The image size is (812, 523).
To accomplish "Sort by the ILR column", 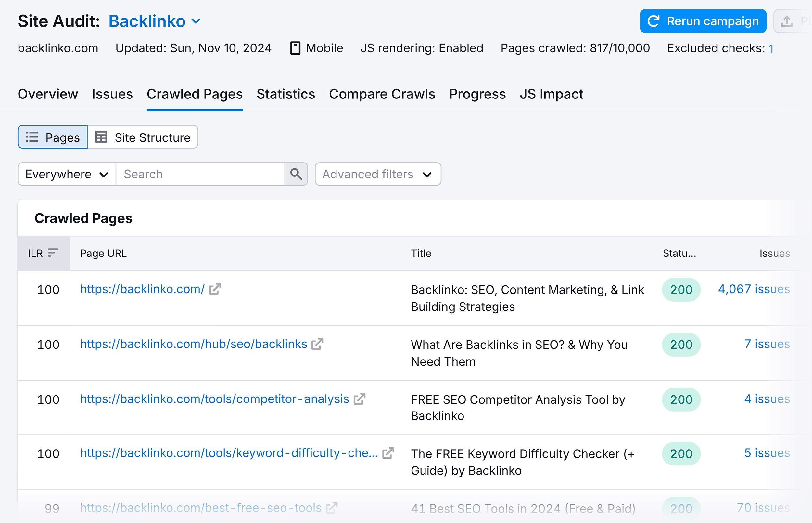I will 44,253.
